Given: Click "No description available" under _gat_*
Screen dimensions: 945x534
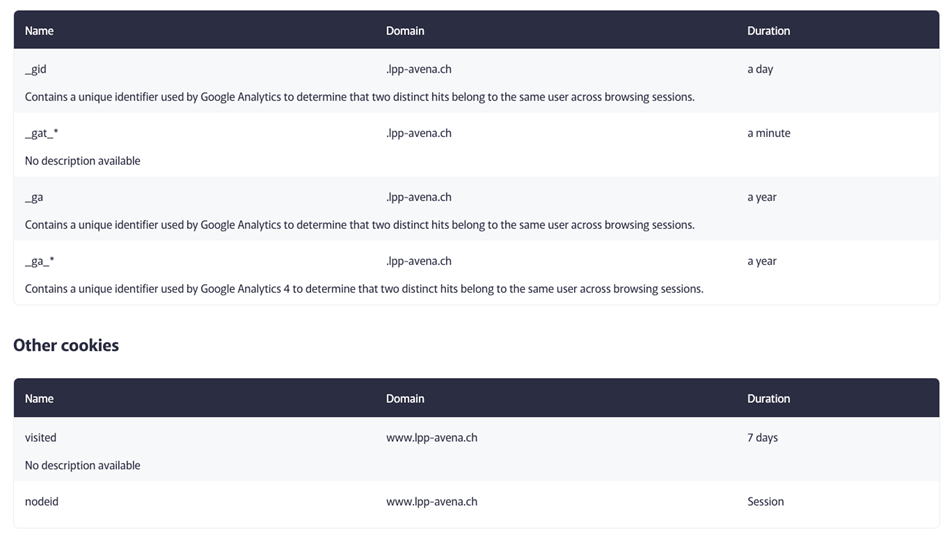Looking at the screenshot, I should [82, 161].
